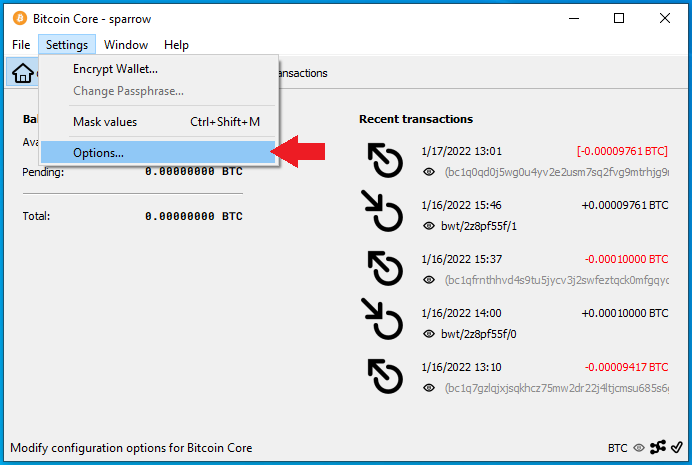Click the received transaction icon for 1/16/2022 14:00

[382, 319]
